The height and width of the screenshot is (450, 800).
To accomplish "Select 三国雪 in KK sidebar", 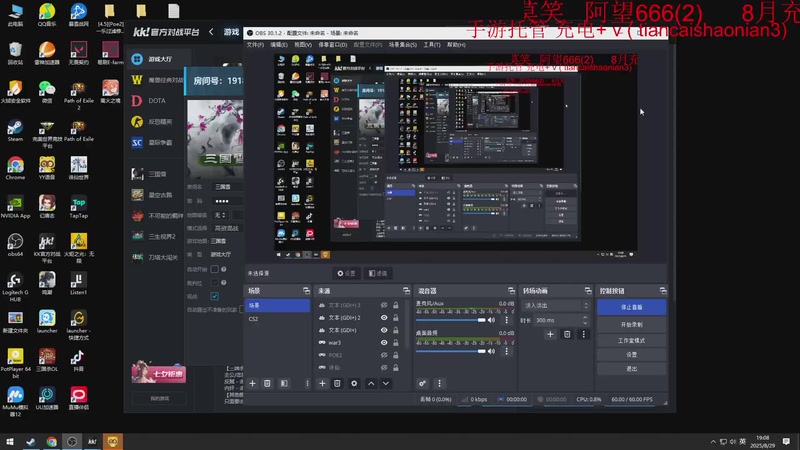I will tap(156, 174).
